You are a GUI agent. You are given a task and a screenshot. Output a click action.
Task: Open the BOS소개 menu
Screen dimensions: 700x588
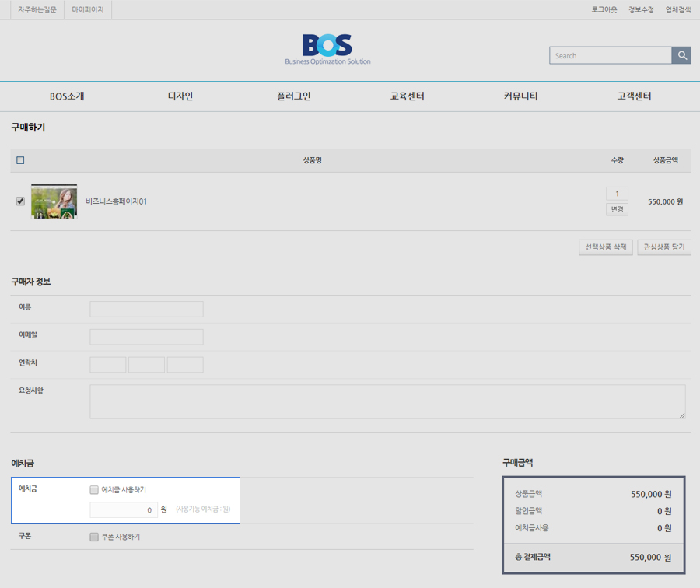click(67, 96)
